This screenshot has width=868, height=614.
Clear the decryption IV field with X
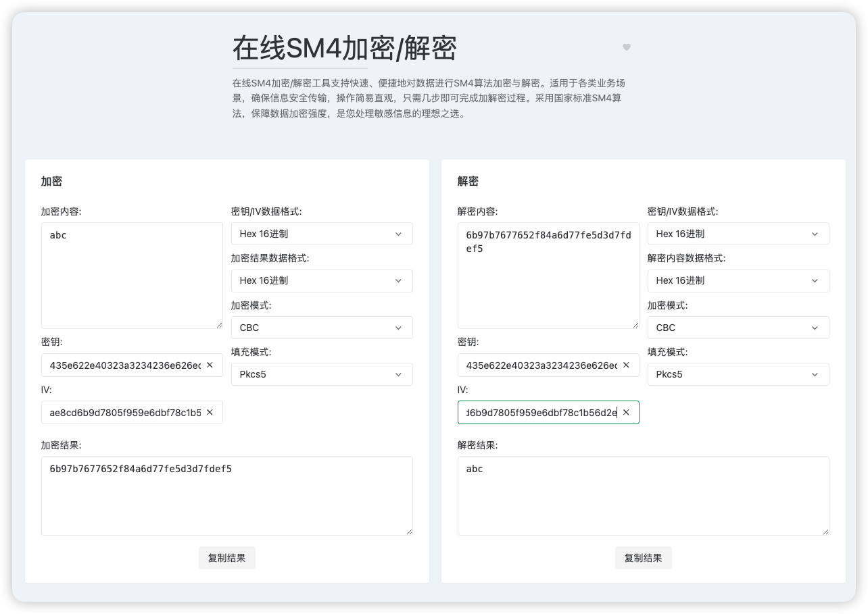pyautogui.click(x=626, y=412)
